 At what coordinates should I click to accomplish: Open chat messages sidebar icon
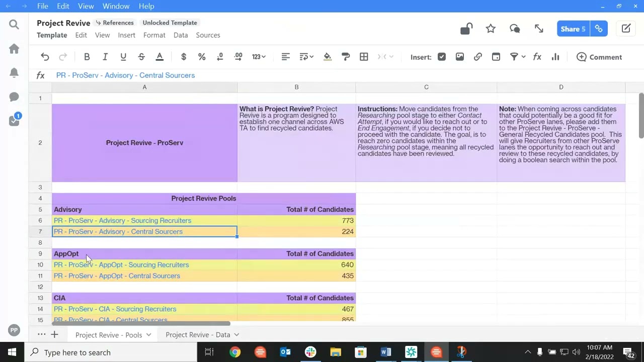[x=14, y=97]
